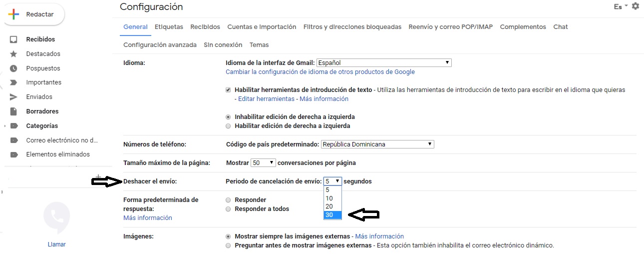Image resolution: width=644 pixels, height=254 pixels.
Task: Click the phone call icon above Llamar
Action: click(56, 216)
